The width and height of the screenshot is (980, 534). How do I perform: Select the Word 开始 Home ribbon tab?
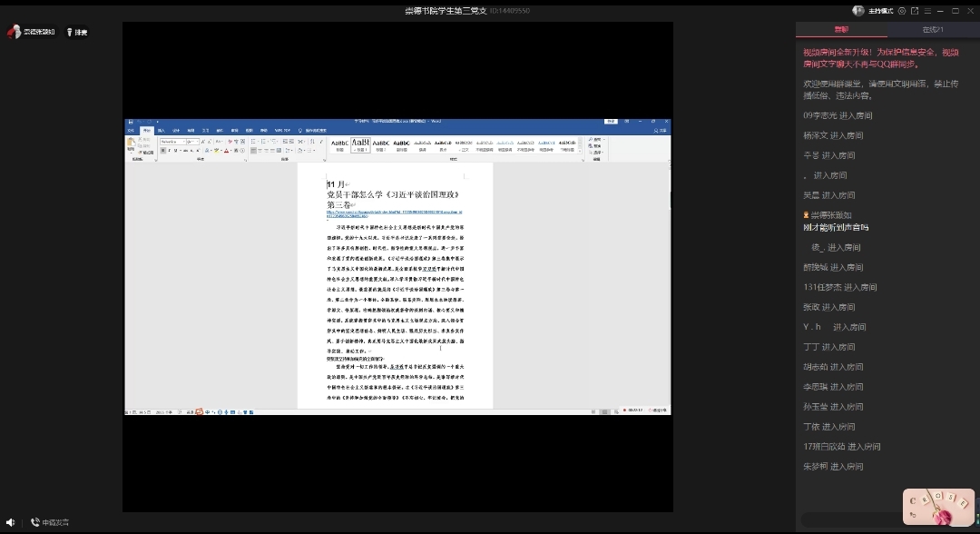[x=146, y=130]
